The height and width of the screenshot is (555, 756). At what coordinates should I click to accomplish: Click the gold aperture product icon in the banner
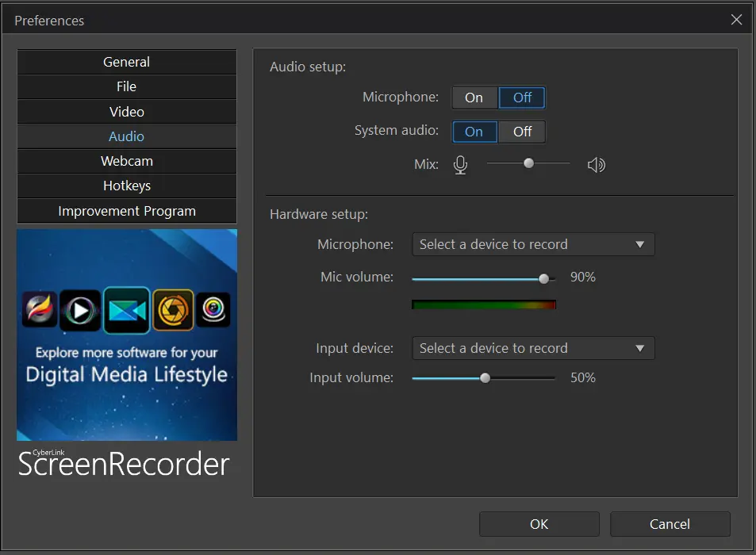tap(171, 311)
